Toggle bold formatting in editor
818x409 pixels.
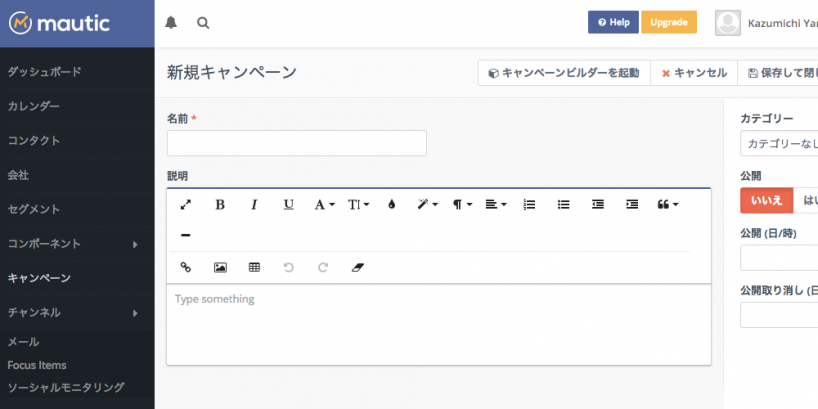[220, 204]
